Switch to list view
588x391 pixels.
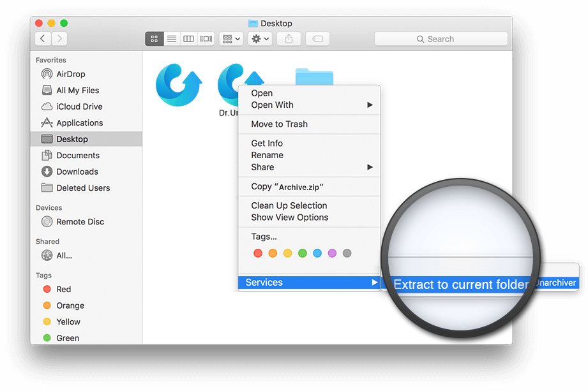point(171,39)
